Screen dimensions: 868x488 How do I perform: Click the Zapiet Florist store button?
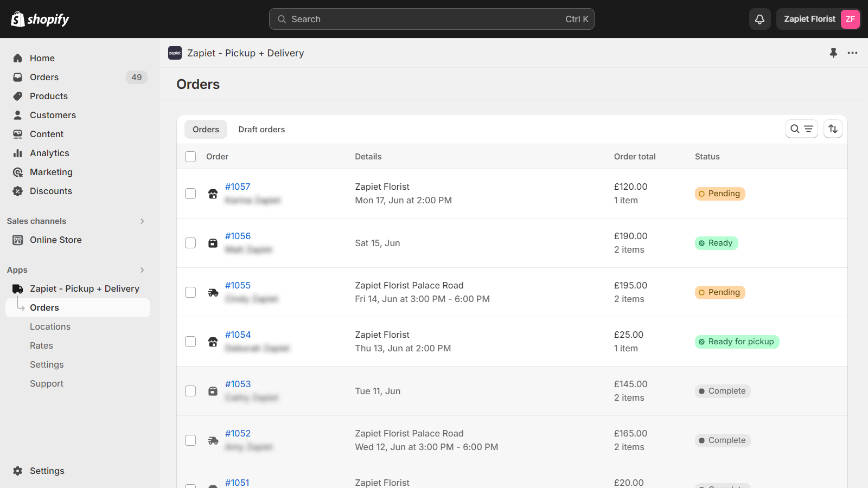(x=818, y=19)
